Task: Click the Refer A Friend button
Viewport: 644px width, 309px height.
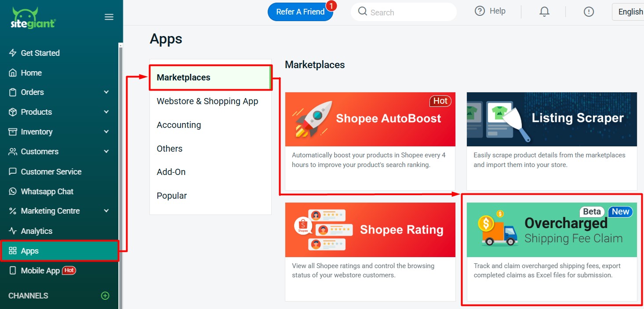Action: click(301, 12)
